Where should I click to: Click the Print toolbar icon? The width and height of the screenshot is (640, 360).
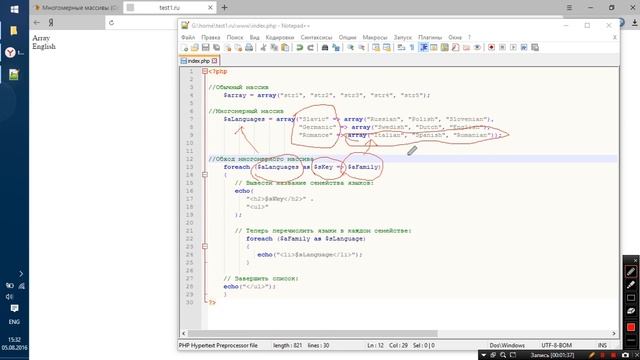click(x=249, y=48)
